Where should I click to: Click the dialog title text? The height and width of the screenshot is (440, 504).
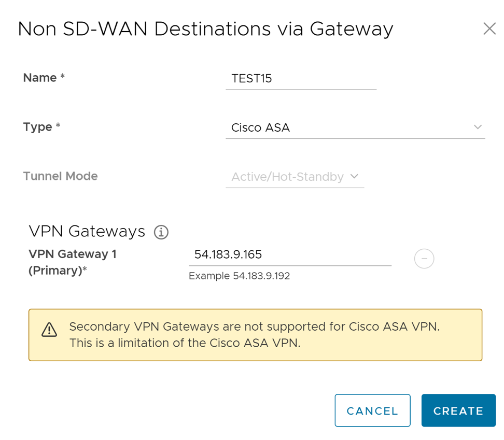click(x=205, y=29)
